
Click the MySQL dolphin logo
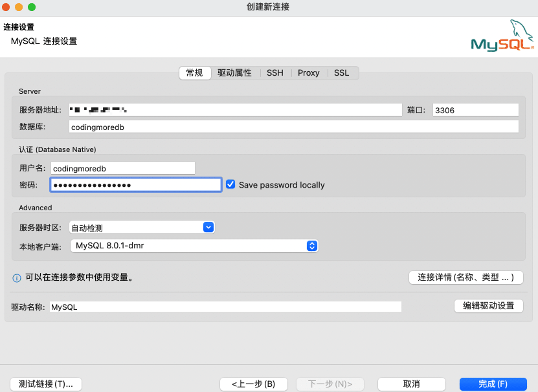(502, 36)
